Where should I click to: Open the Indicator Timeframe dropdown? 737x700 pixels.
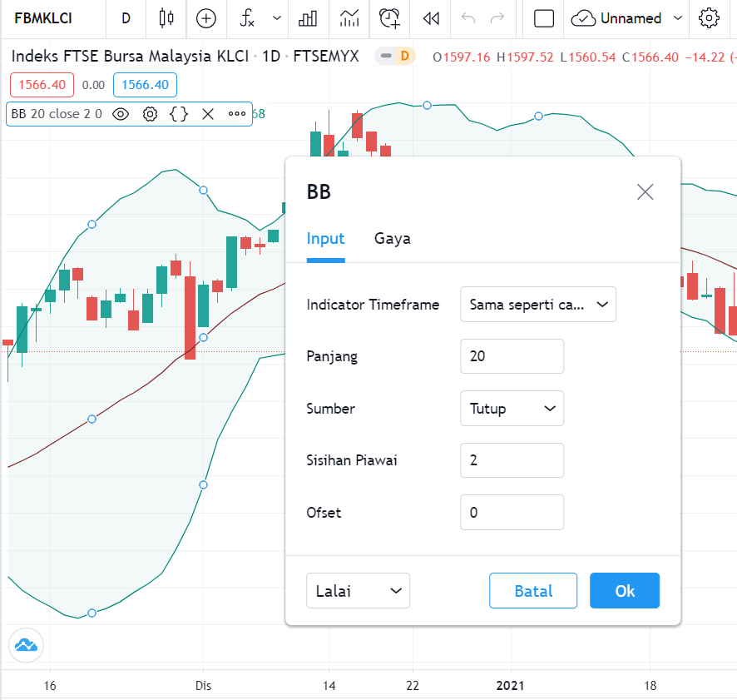click(x=537, y=305)
